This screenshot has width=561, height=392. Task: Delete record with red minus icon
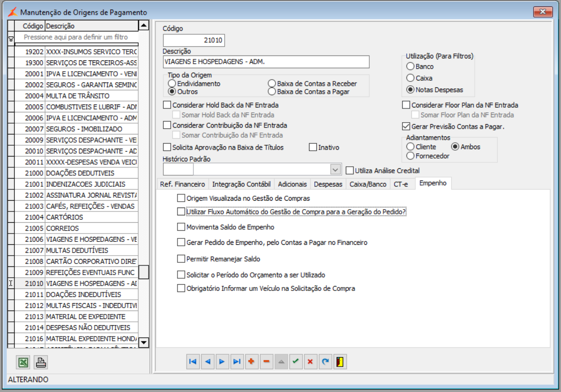pos(266,362)
